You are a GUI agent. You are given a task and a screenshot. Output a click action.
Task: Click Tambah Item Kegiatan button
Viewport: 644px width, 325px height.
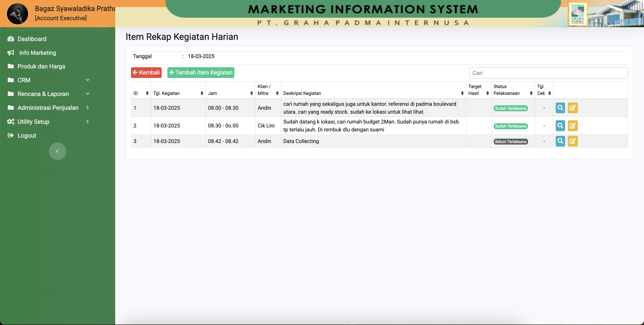click(x=200, y=72)
